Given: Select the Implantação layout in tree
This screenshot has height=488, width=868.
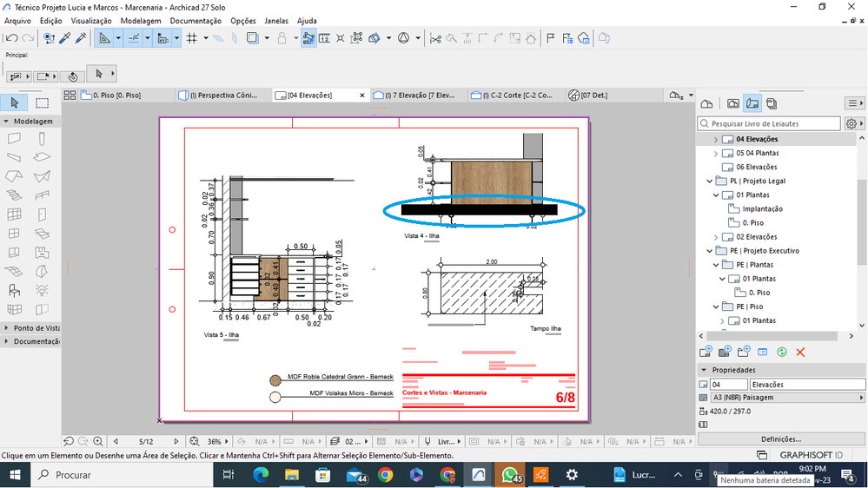Looking at the screenshot, I should (x=762, y=208).
